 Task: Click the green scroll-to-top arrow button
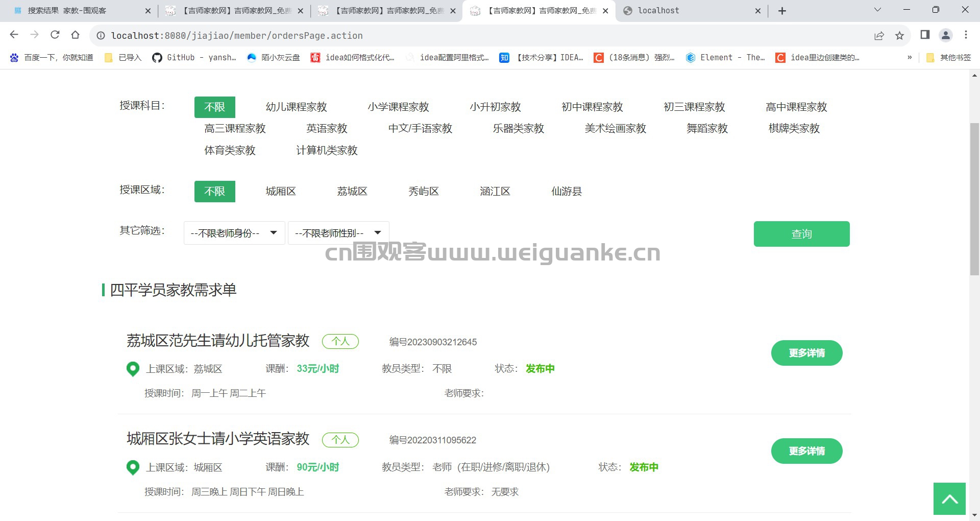[x=949, y=499]
